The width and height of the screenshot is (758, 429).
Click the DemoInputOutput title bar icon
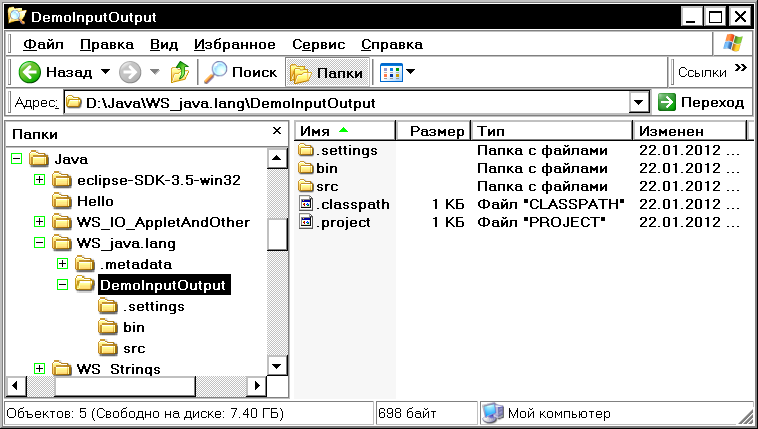(16, 16)
